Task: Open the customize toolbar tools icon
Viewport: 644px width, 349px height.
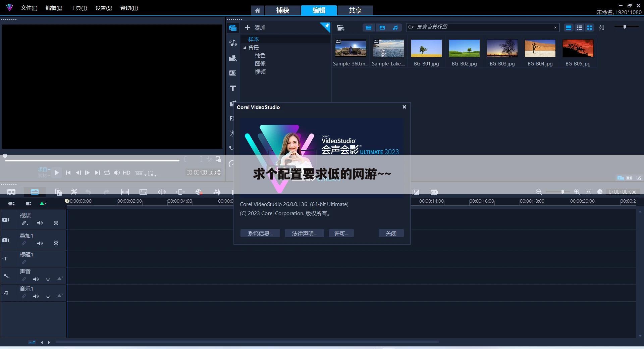Action: (x=74, y=192)
